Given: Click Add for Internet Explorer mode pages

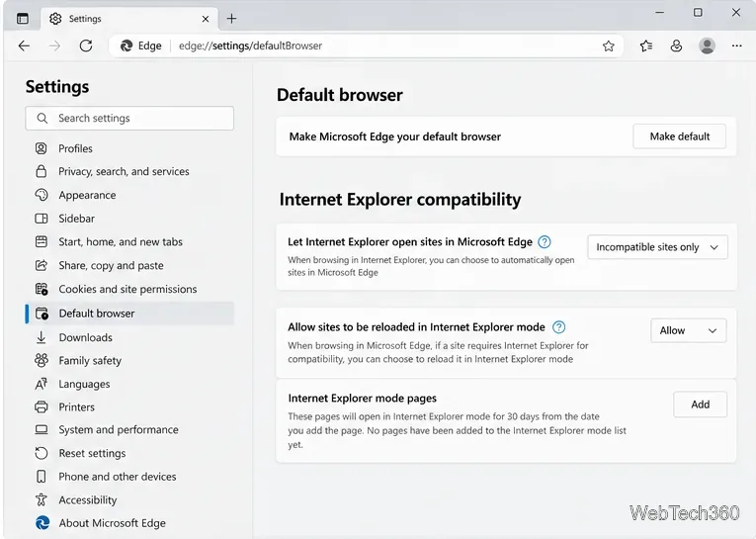Looking at the screenshot, I should click(x=700, y=404).
